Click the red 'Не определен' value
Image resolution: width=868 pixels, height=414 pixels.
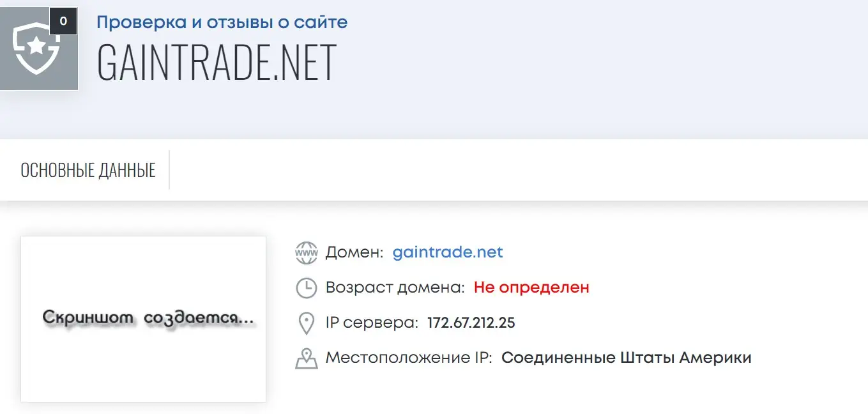531,287
